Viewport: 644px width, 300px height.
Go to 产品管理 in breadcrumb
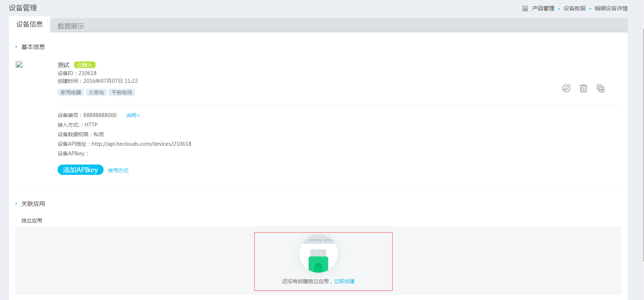coord(543,8)
